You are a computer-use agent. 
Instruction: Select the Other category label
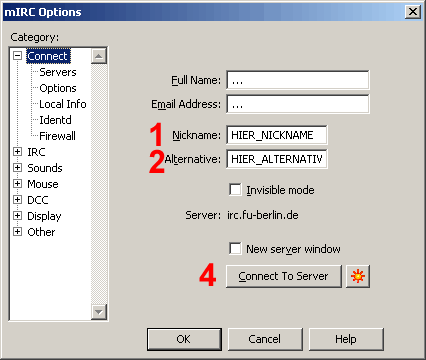[x=41, y=232]
